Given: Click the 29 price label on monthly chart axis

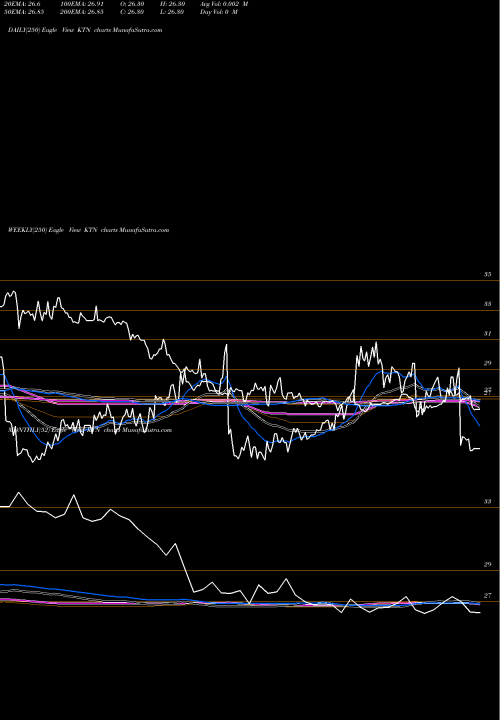Looking at the screenshot, I should pos(487,565).
